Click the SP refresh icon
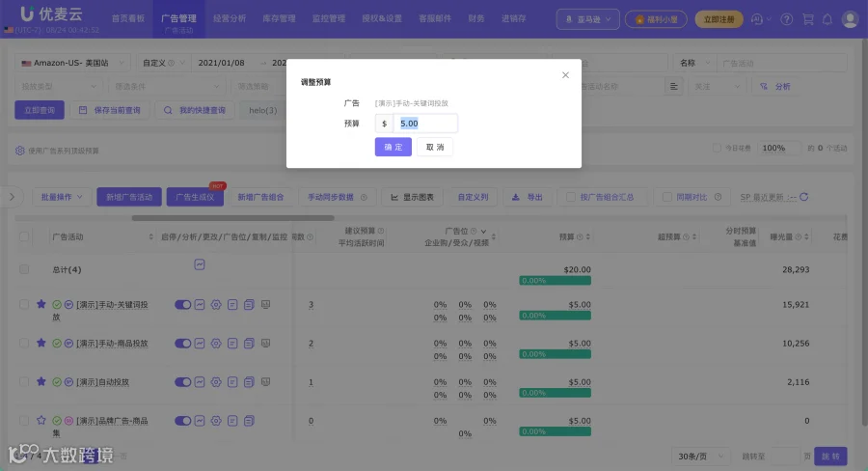The height and width of the screenshot is (471, 868). [x=803, y=197]
